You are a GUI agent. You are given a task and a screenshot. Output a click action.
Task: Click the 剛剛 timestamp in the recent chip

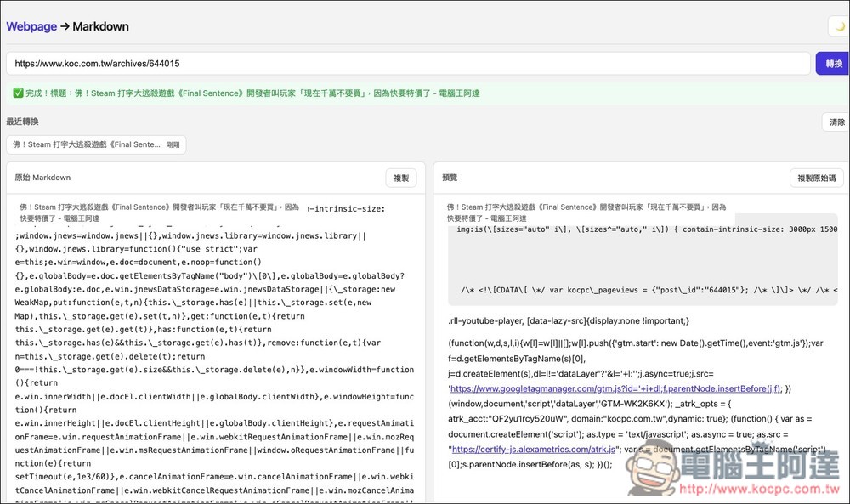(x=173, y=144)
